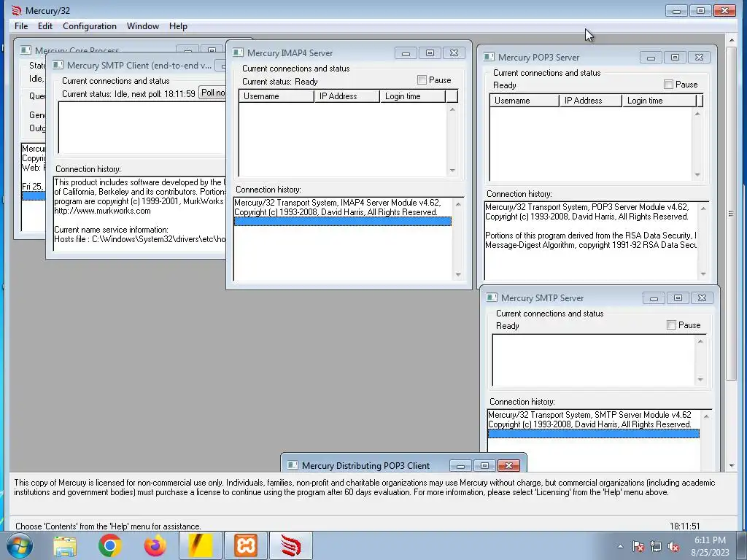The image size is (747, 560).
Task: Click the status bar time 18:11:51
Action: pos(684,526)
